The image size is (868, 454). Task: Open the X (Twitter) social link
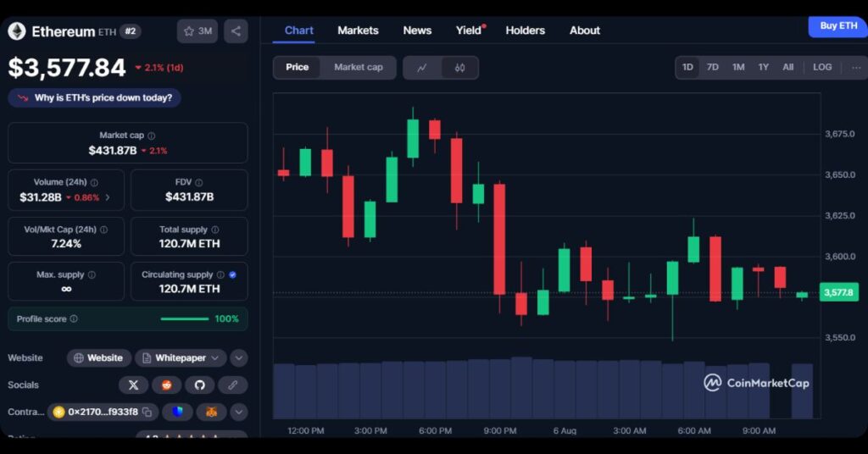133,385
